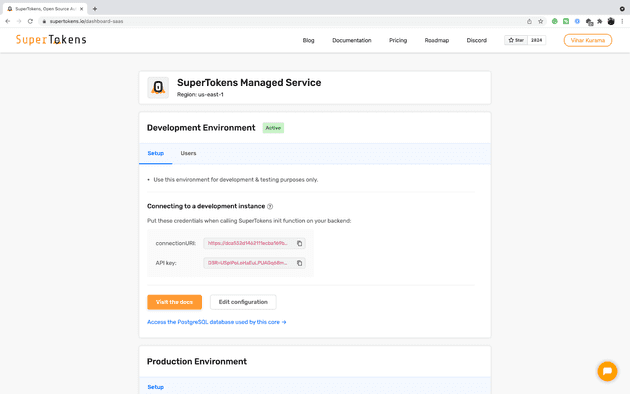Open the Blog page
The width and height of the screenshot is (630, 394).
pos(309,41)
